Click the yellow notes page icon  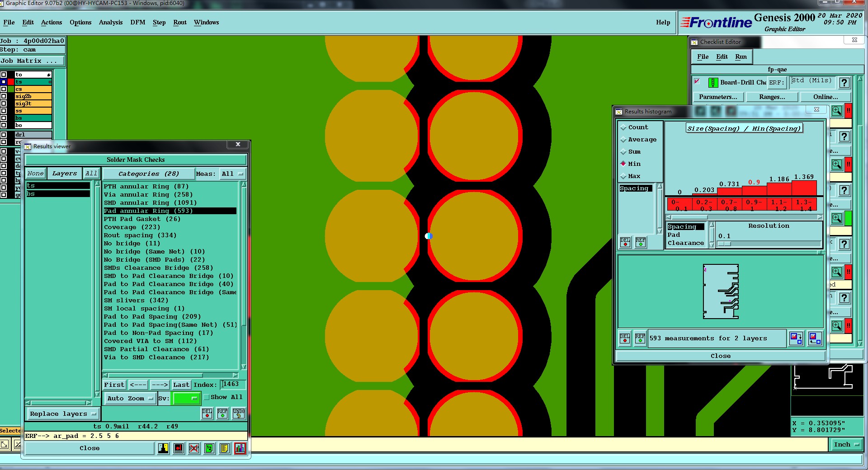click(224, 448)
